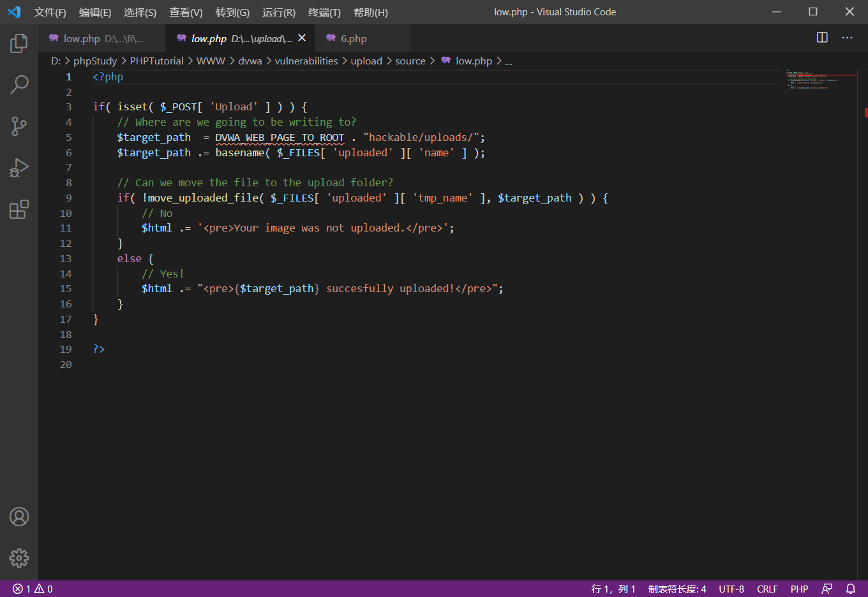Open the errors and warnings problems indicator
The image size is (868, 597).
pyautogui.click(x=33, y=589)
